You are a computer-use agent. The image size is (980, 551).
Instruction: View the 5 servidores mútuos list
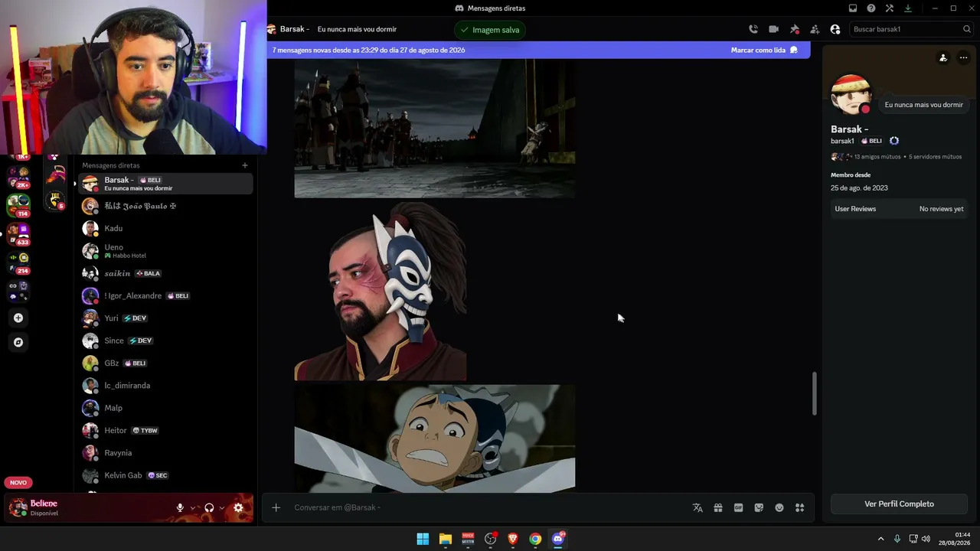tap(936, 157)
